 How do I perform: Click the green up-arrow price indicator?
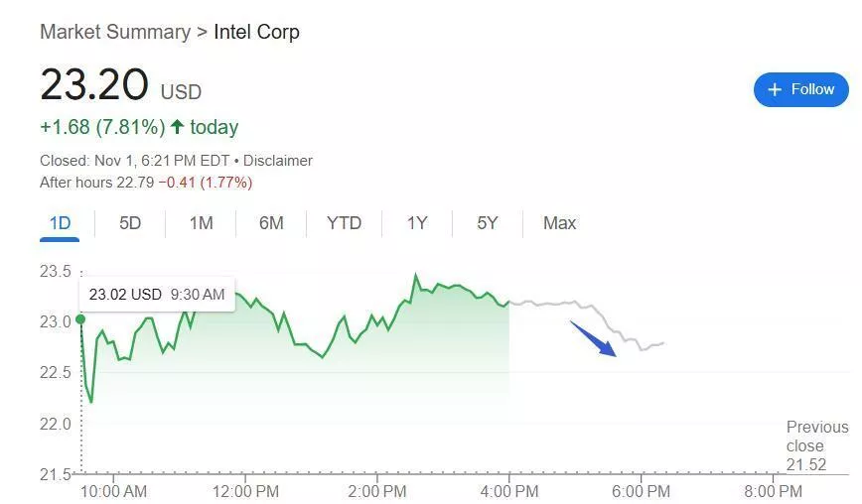click(x=178, y=127)
